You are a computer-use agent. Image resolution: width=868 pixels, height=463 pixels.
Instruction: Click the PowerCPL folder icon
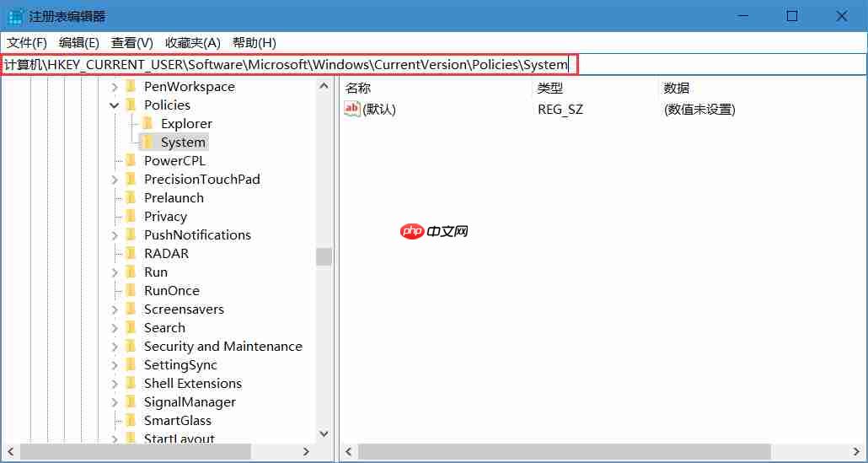point(131,160)
